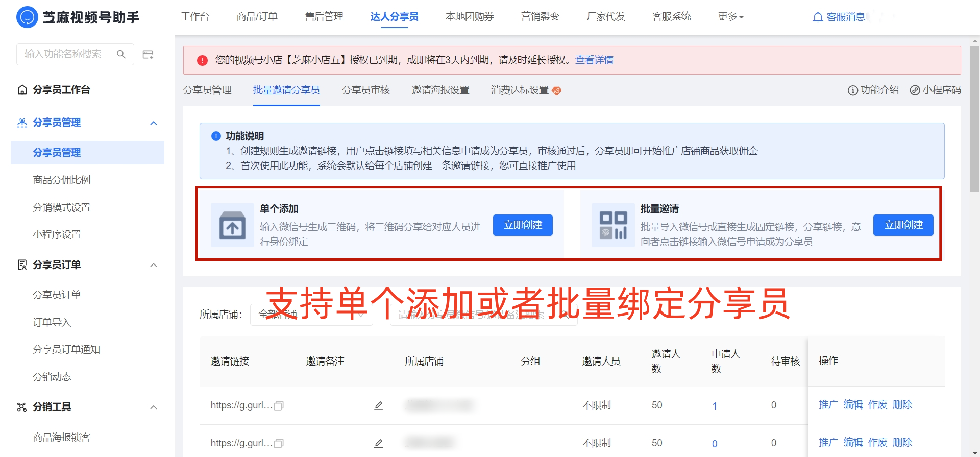The image size is (980, 457).
Task: Click the 客服消息 bell icon
Action: tap(818, 17)
